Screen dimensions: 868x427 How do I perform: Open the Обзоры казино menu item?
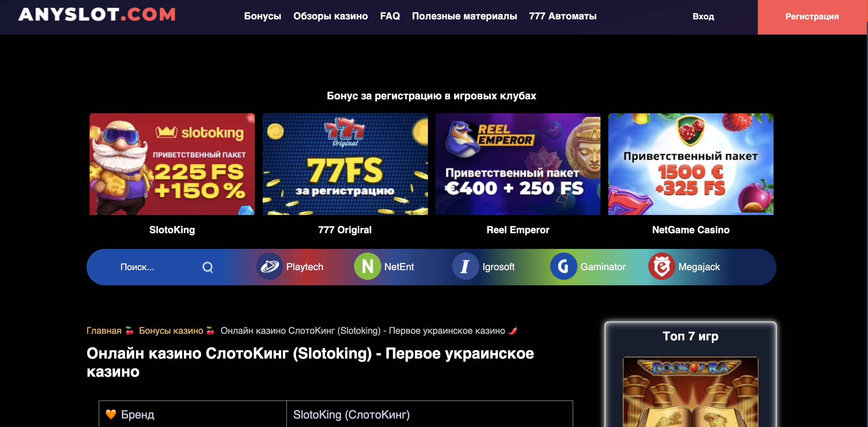tap(330, 16)
